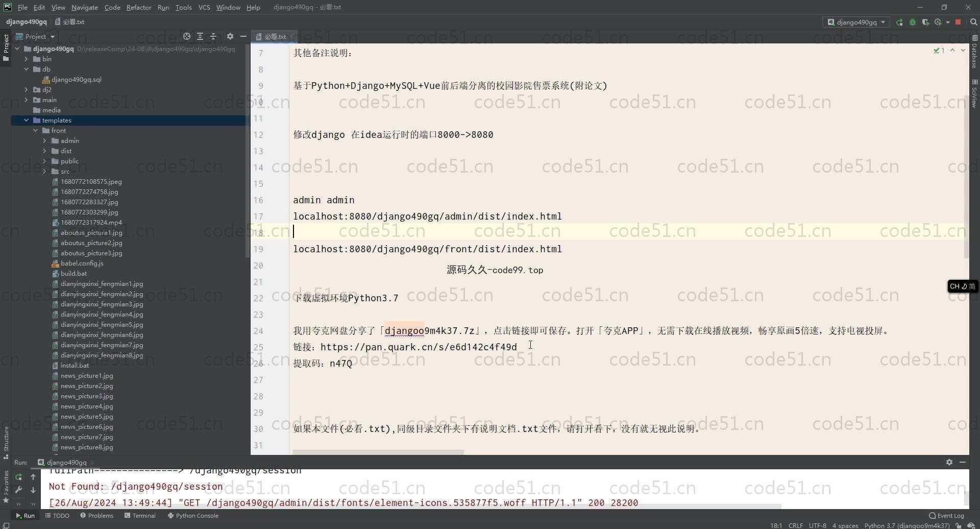Open Search Everywhere magnifier

pyautogui.click(x=973, y=22)
